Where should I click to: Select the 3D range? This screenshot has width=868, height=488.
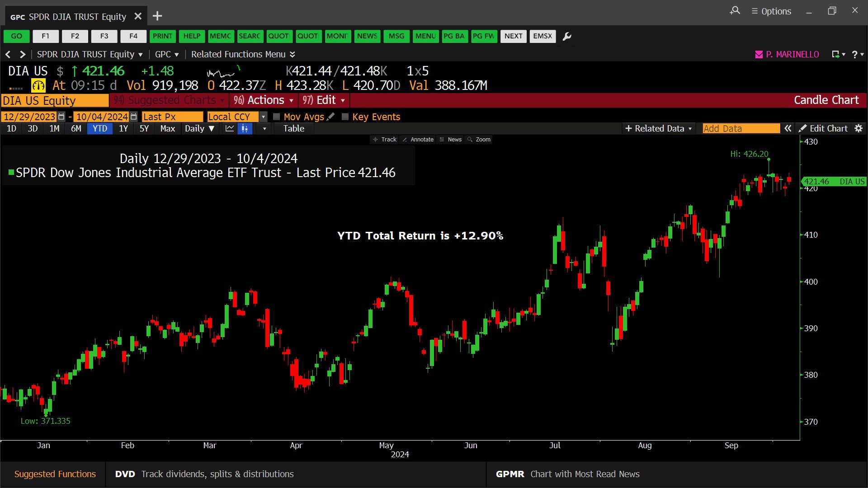[x=33, y=128]
